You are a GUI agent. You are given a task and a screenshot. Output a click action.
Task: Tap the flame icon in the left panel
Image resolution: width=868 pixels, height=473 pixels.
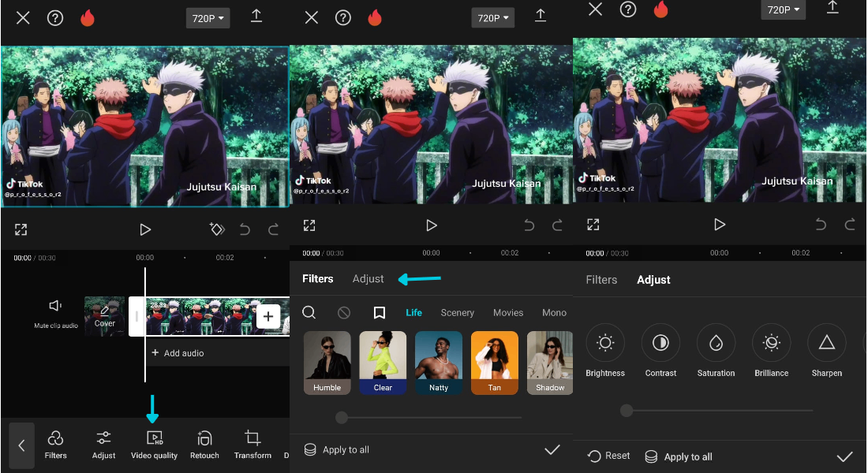click(x=88, y=17)
